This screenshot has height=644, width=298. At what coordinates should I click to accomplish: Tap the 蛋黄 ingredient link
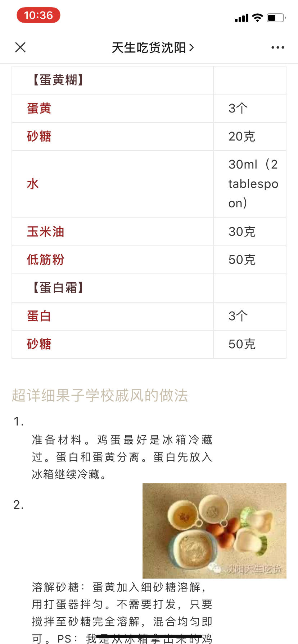[39, 108]
